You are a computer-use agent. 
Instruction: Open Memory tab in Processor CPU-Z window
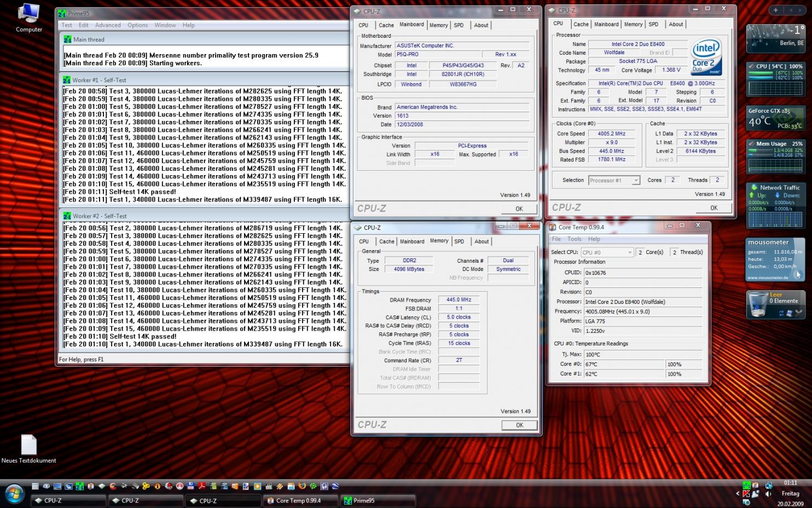[x=633, y=24]
